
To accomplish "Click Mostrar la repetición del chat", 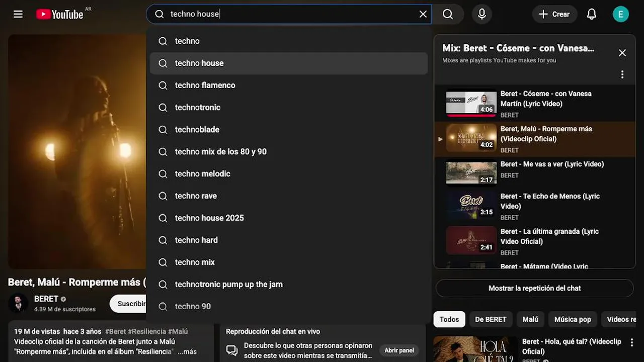I will pyautogui.click(x=534, y=288).
